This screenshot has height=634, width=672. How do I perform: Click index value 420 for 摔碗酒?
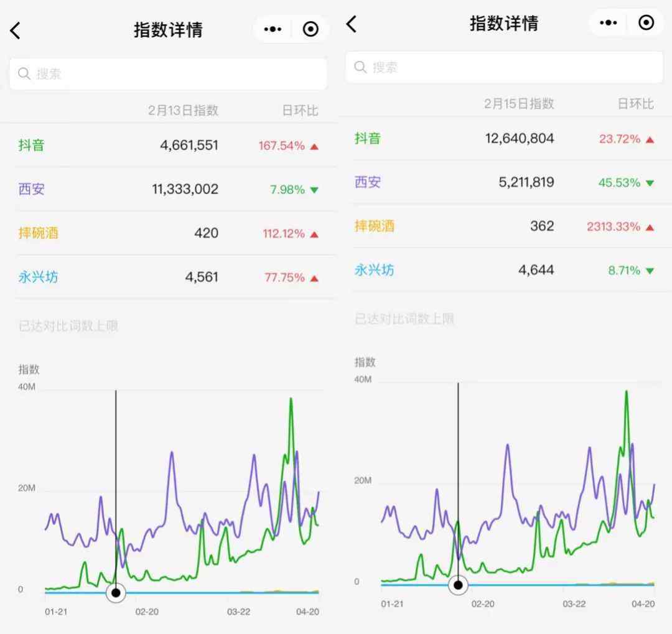pyautogui.click(x=206, y=233)
